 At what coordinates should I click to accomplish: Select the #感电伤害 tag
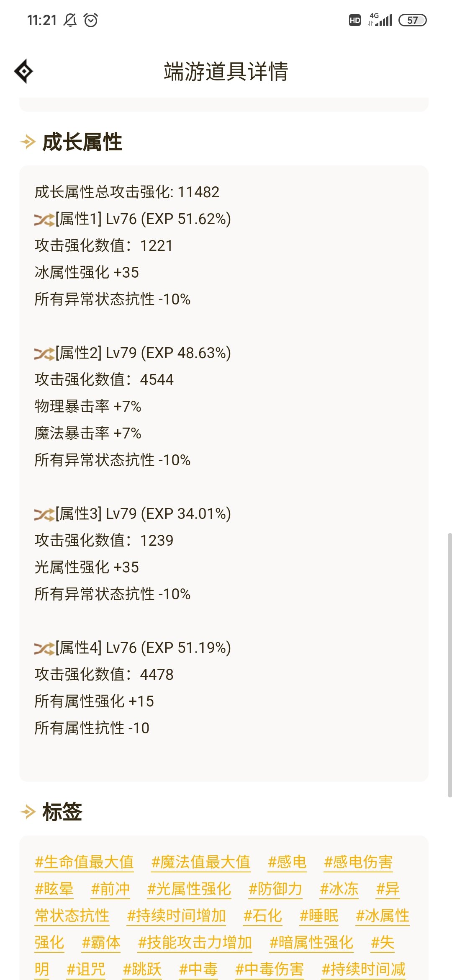tap(358, 862)
